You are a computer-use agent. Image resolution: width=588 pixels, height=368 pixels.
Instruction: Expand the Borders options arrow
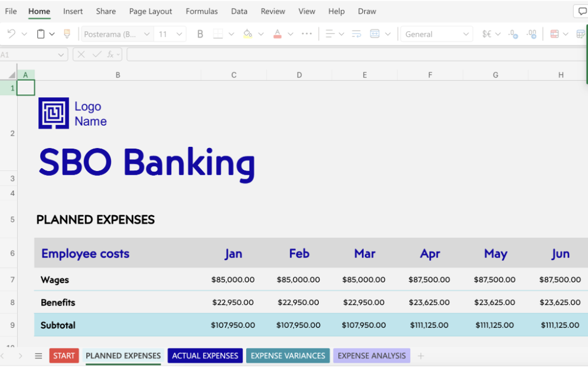[231, 34]
